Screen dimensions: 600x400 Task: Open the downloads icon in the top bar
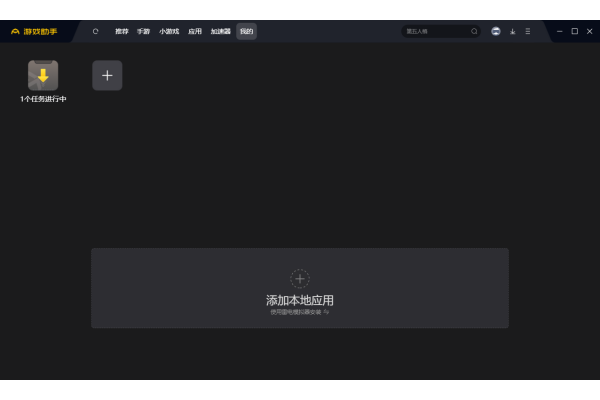click(x=513, y=31)
